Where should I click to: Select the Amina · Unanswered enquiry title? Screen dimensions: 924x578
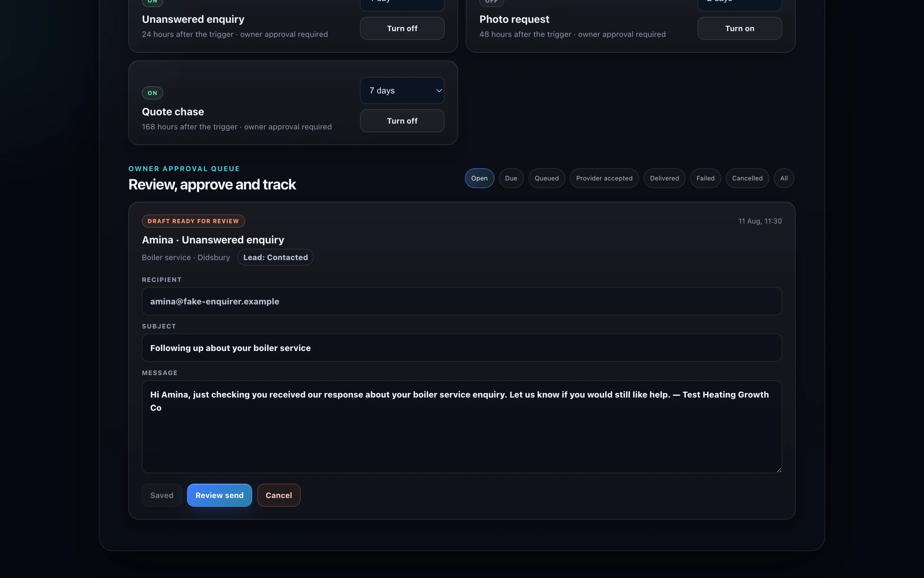[213, 240]
